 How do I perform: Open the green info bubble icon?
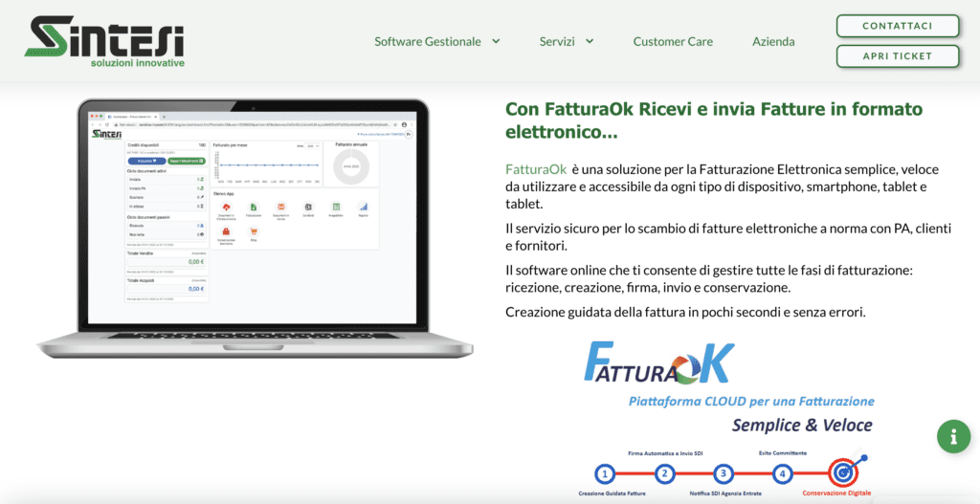point(953,436)
